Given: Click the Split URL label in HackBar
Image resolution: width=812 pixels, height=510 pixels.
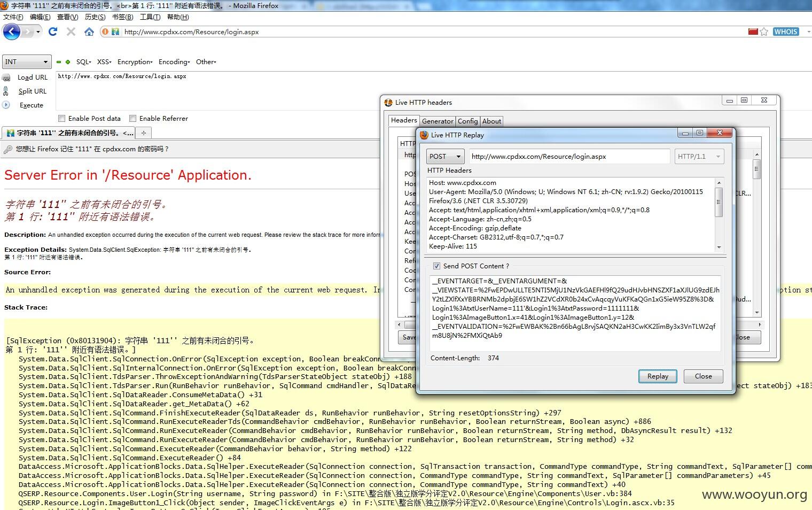Looking at the screenshot, I should tap(33, 91).
